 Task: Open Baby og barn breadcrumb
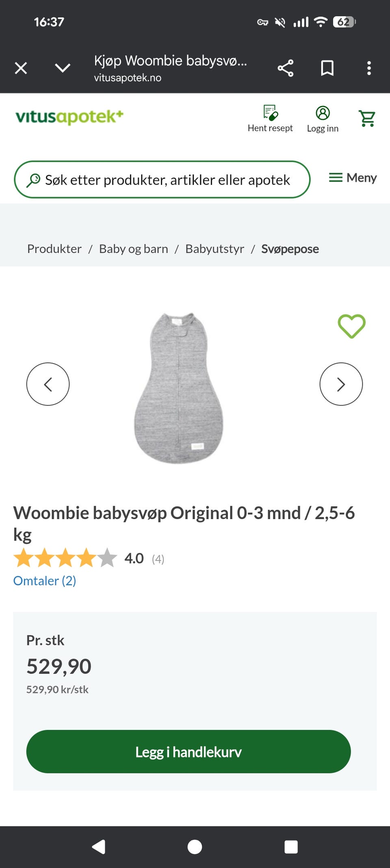tap(133, 249)
